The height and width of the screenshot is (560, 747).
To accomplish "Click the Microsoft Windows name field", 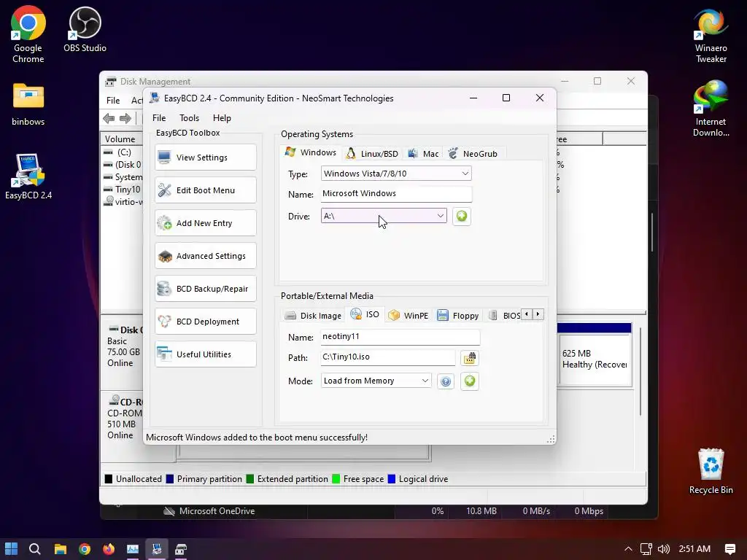I will point(396,193).
